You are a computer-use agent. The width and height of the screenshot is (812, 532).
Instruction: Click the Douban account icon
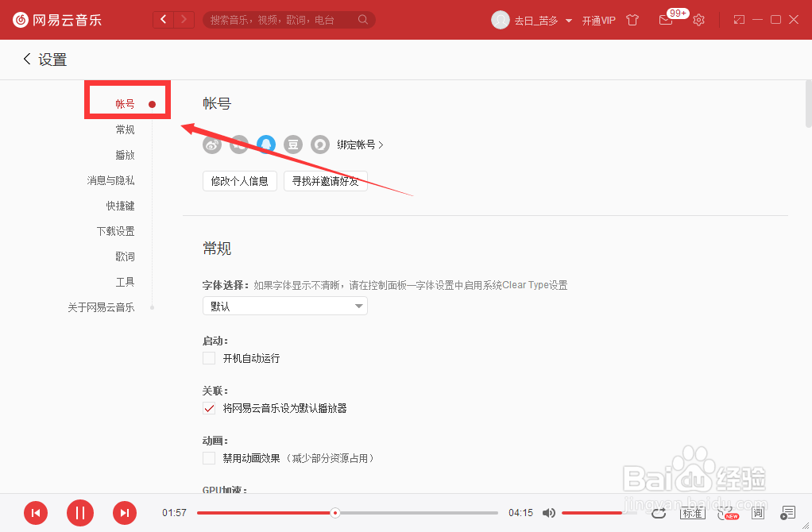click(293, 145)
